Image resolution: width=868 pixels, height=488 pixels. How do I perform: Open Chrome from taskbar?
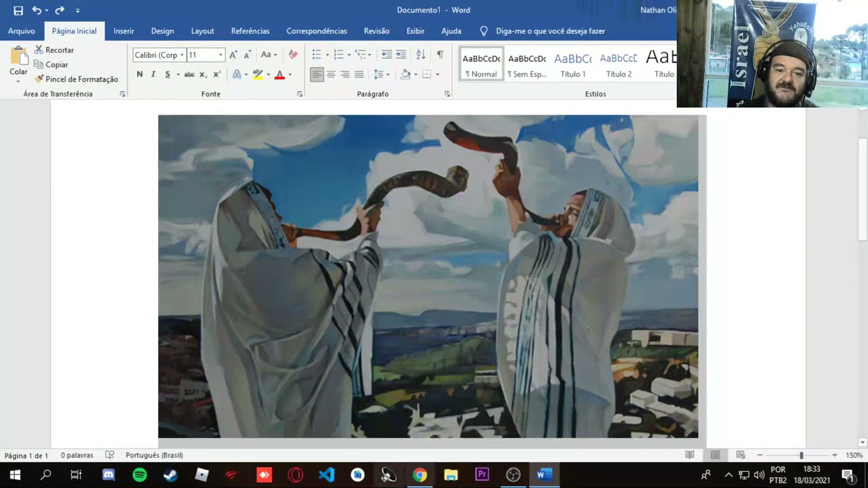(420, 475)
